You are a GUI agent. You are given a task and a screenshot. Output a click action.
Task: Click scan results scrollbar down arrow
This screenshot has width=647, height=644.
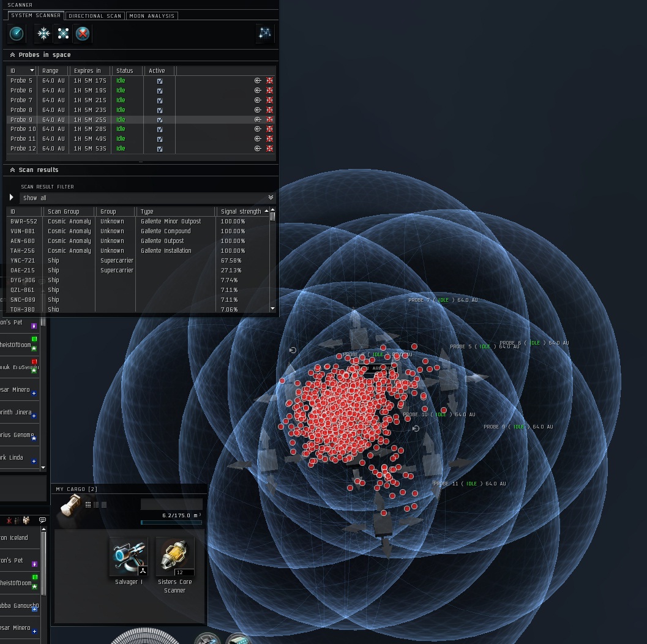coord(272,309)
